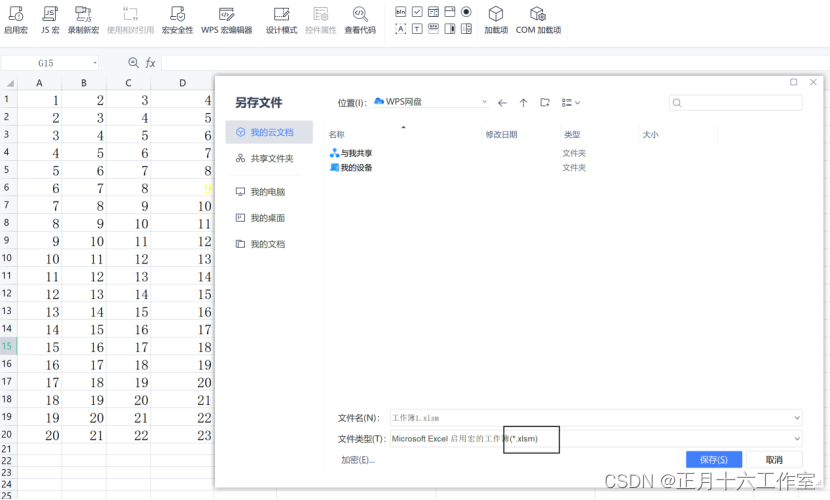
Task: Expand the 文件名 filename dropdown arrow
Action: 797,418
